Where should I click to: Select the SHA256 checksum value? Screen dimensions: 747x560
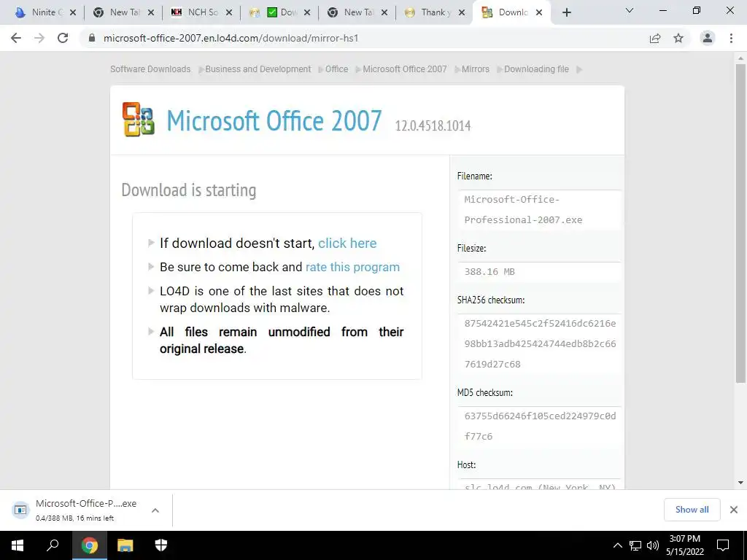540,344
